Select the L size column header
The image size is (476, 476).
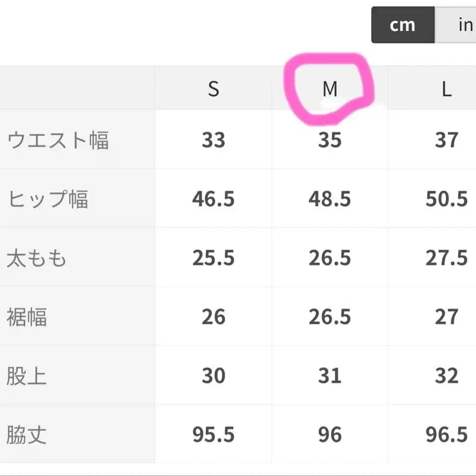447,89
